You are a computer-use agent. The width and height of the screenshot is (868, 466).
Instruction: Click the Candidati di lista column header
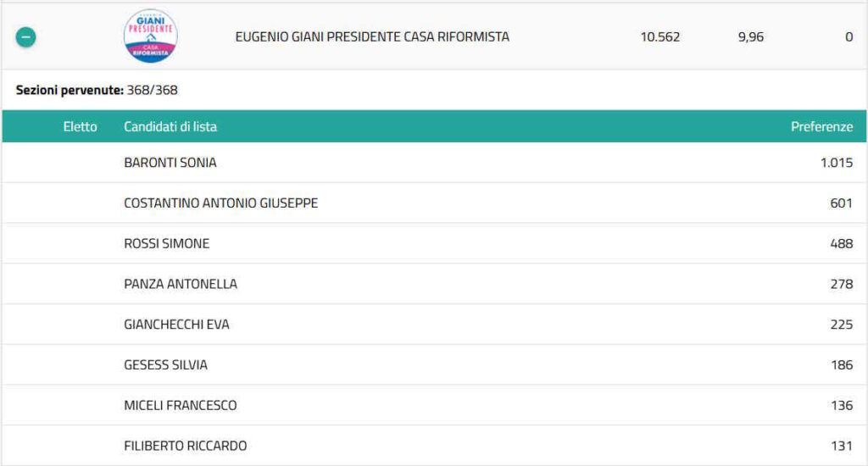170,127
